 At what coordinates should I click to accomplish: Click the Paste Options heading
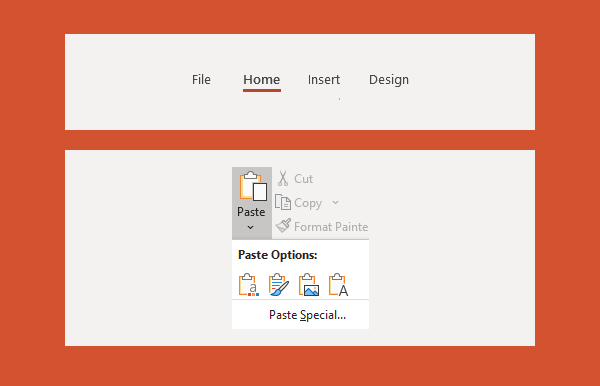[x=278, y=255]
